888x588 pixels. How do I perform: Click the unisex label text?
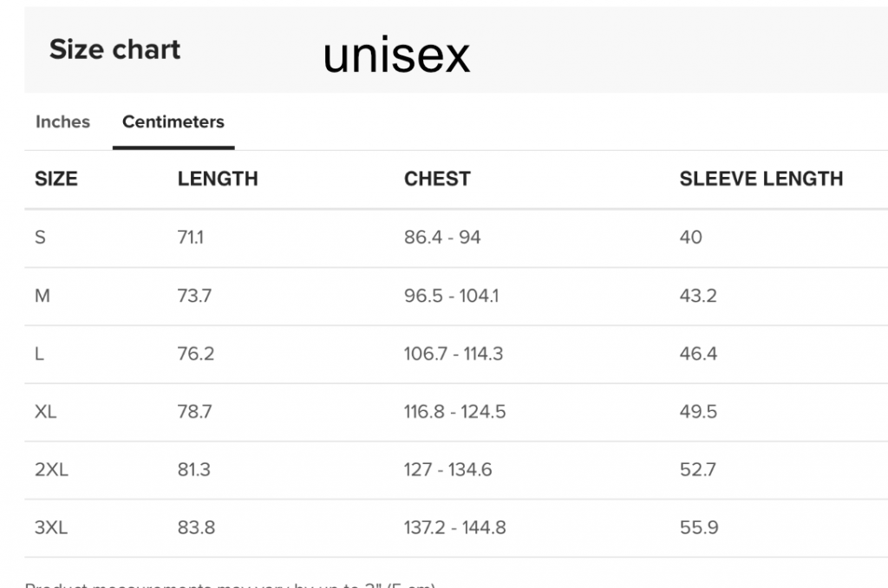coord(396,56)
